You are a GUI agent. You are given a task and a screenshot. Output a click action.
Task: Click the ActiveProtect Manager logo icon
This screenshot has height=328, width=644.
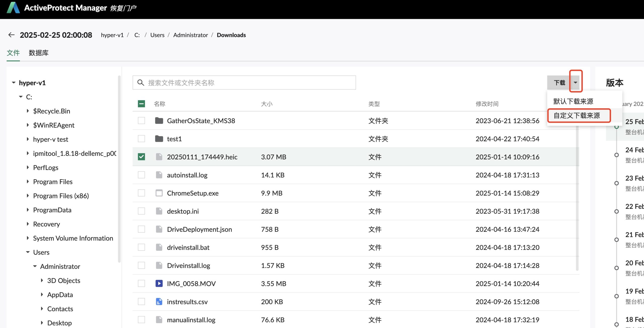(x=13, y=8)
